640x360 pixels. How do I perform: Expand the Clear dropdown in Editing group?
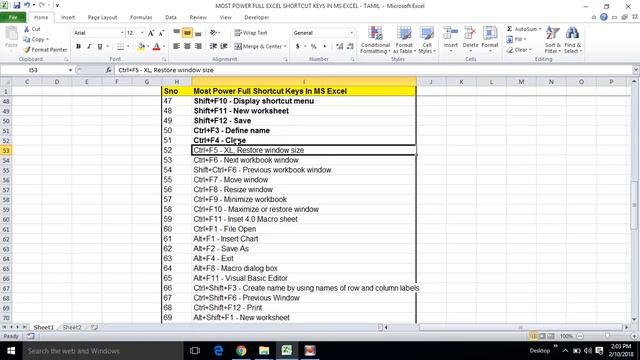pyautogui.click(x=530, y=50)
